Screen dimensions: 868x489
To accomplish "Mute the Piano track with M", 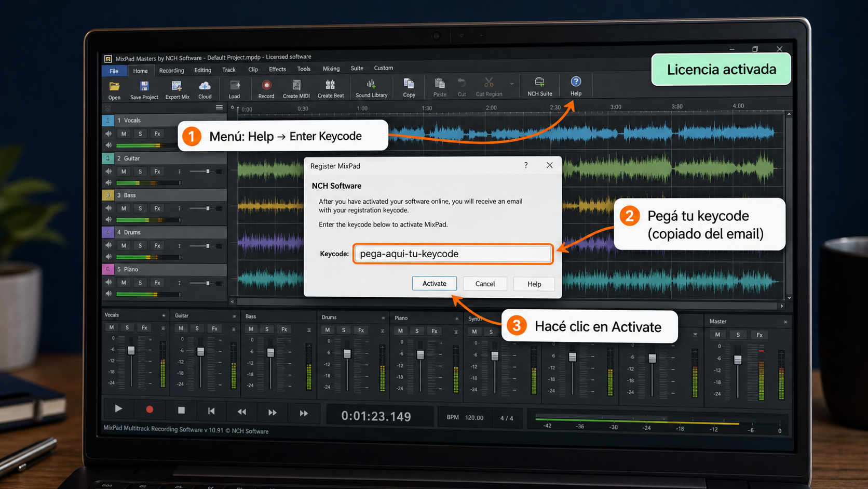I will tap(124, 283).
